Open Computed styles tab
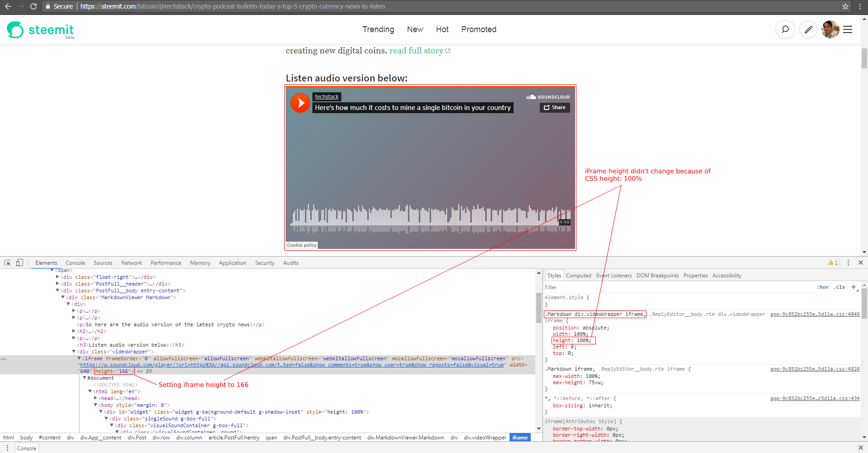The height and width of the screenshot is (453, 868). click(579, 276)
